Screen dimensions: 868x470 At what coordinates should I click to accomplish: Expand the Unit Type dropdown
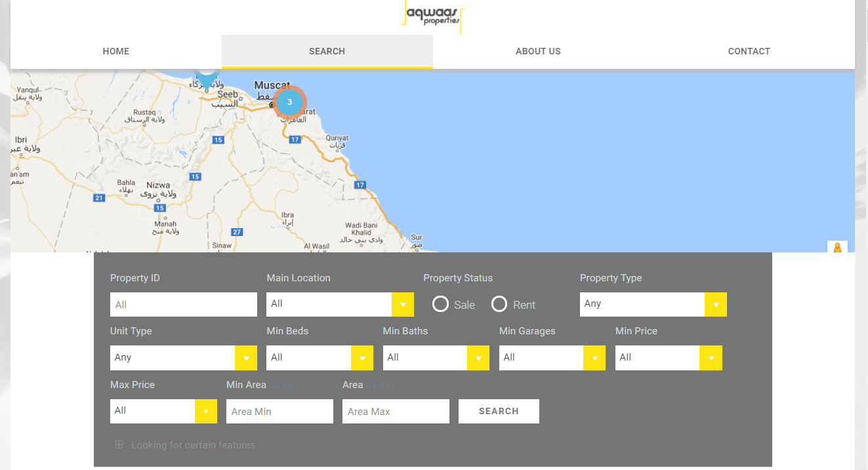[183, 358]
